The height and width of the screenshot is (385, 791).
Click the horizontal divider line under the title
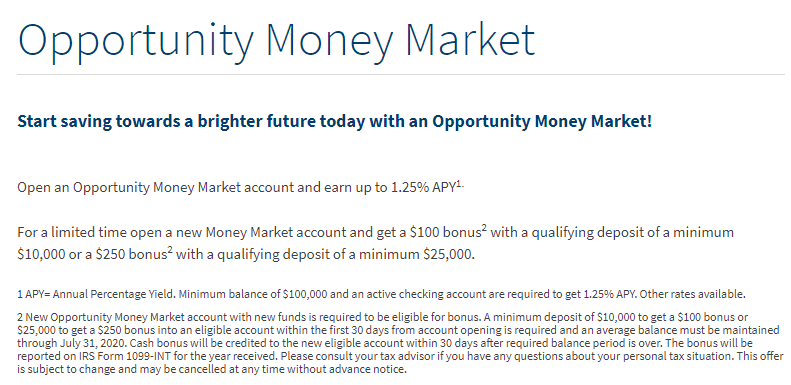click(401, 75)
